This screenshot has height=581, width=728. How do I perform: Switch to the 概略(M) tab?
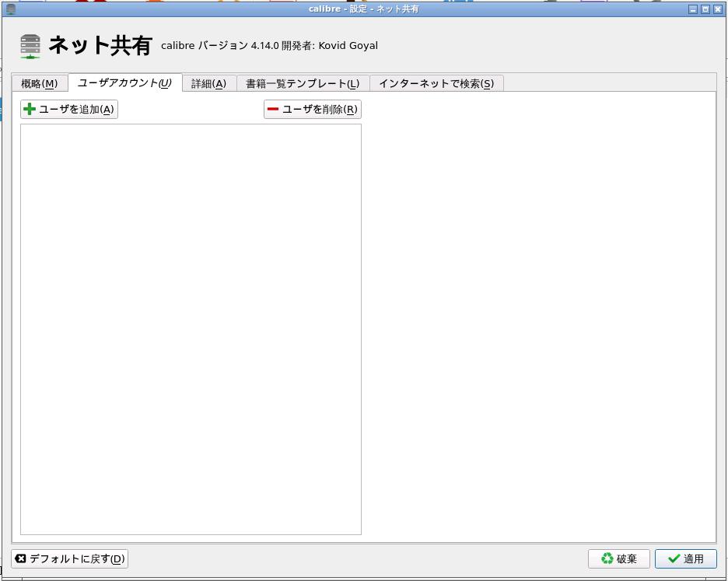(x=40, y=83)
